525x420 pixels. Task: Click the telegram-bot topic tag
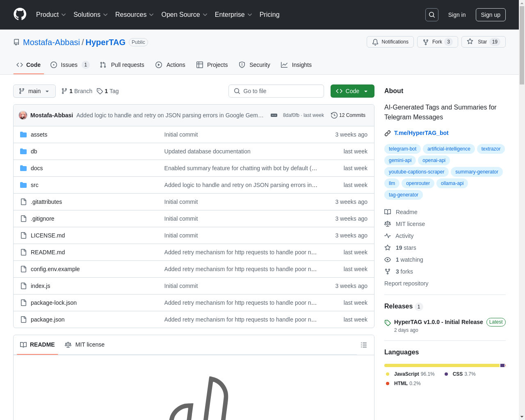[x=402, y=149]
